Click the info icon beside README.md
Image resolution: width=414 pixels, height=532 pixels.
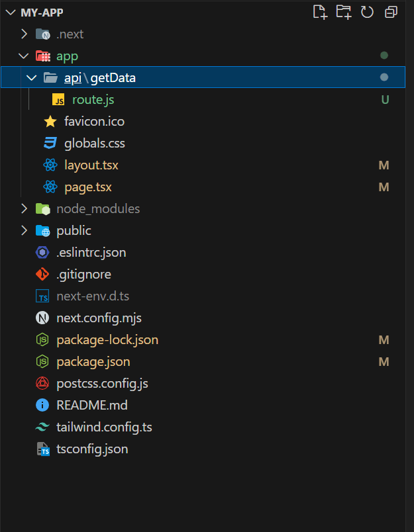[42, 405]
